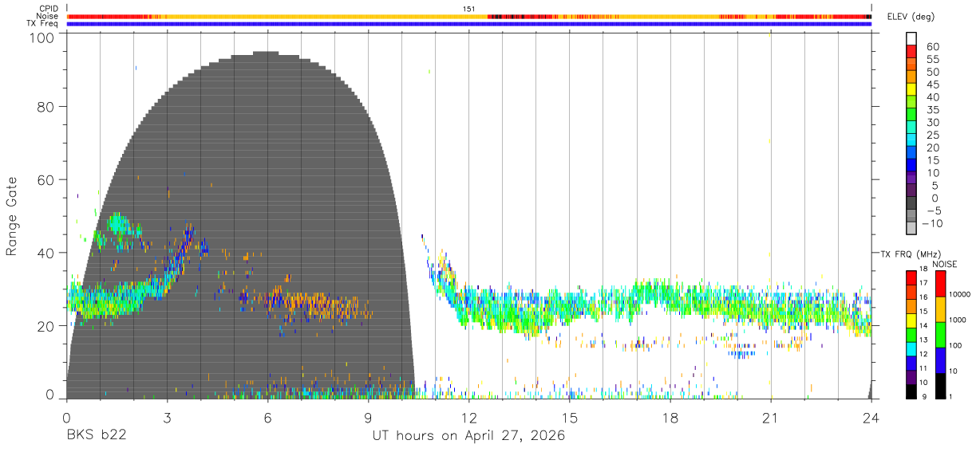
Task: Click the 18 hour tick label
Action: tap(670, 418)
